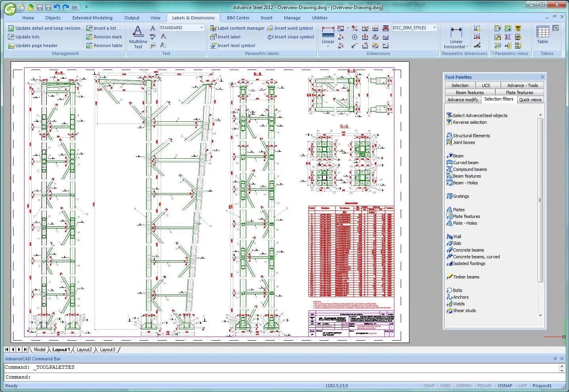Click Update page header
This screenshot has height=392, width=569.
[33, 45]
